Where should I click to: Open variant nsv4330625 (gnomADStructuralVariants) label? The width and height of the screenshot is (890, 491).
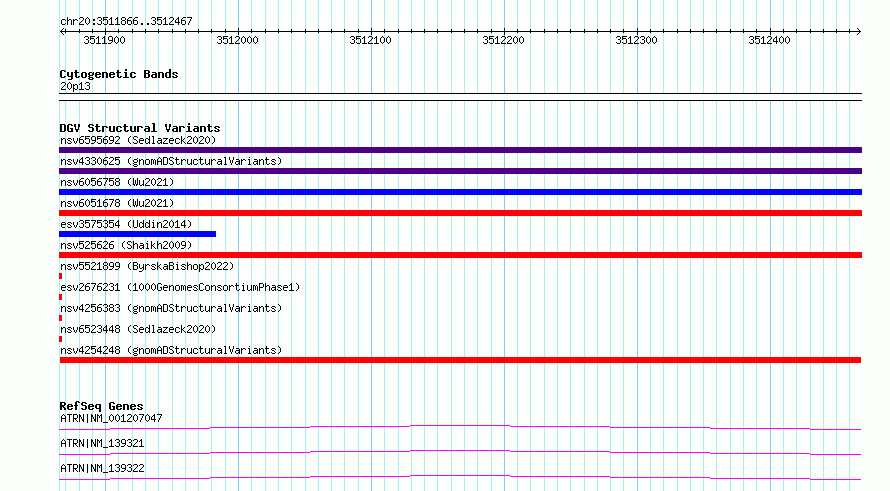[171, 161]
